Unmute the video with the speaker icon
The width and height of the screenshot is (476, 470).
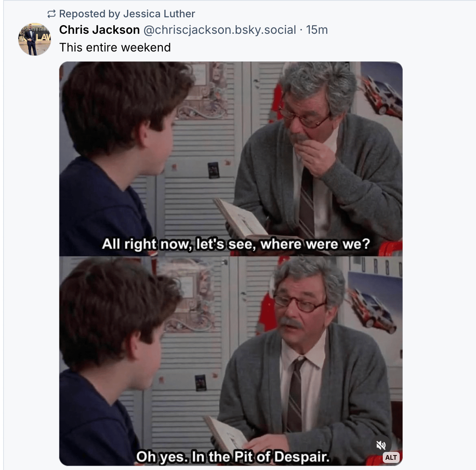click(381, 445)
